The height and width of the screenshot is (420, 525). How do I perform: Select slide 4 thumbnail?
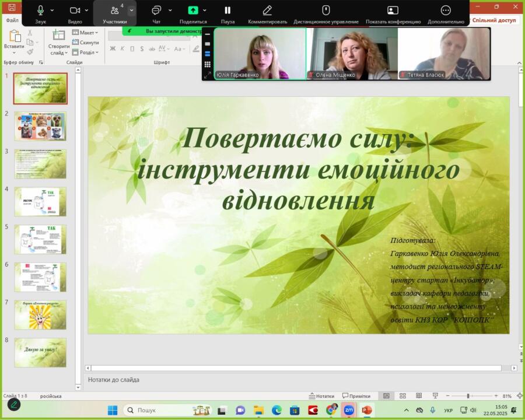[x=40, y=202]
